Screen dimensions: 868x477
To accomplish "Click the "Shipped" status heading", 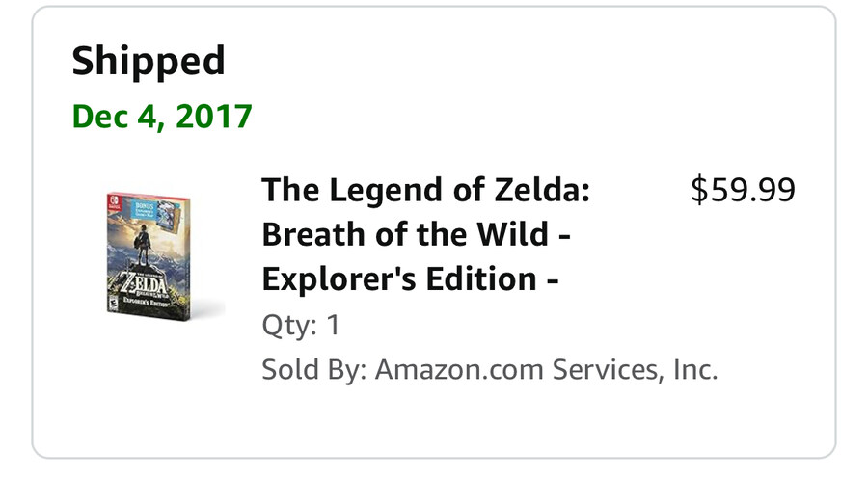I will tap(149, 62).
